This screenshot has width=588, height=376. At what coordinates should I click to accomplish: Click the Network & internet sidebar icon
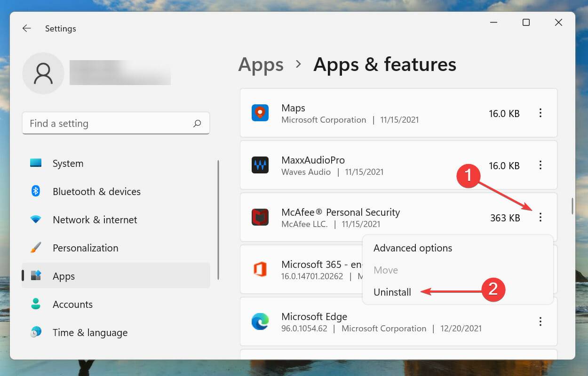pos(35,219)
